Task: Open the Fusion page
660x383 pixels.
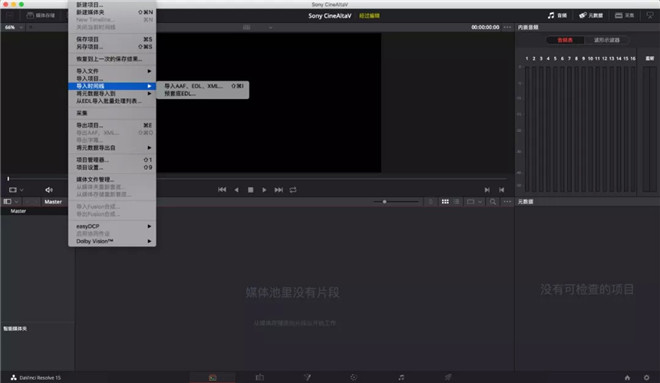Action: click(x=307, y=378)
